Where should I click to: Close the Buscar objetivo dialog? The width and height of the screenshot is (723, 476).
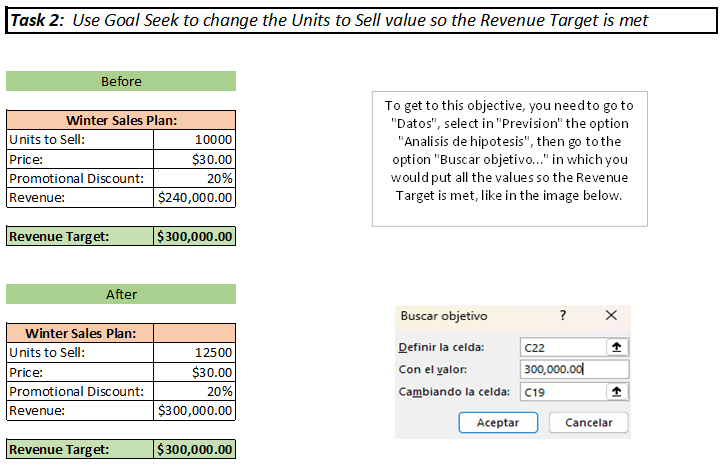tap(611, 315)
